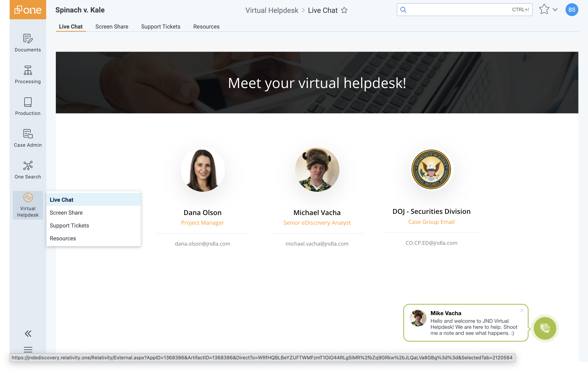This screenshot has height=373, width=588.
Task: Switch to the Screen Share tab
Action: 112,26
